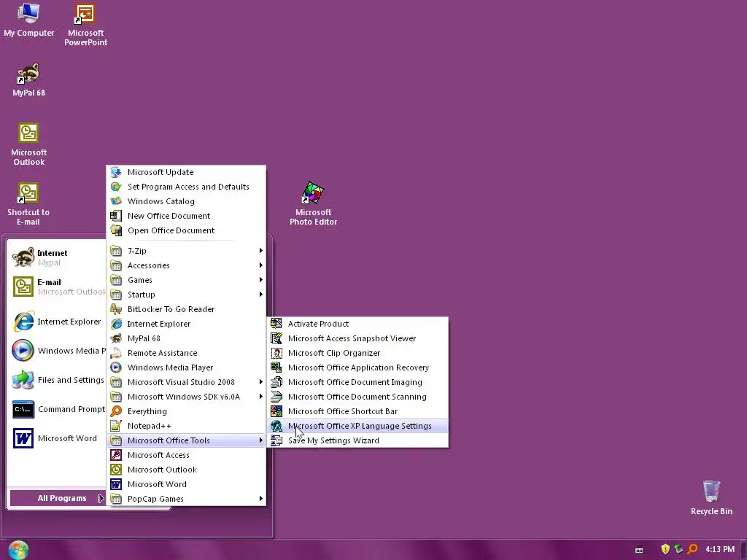The width and height of the screenshot is (747, 560).
Task: Expand the Games submenu
Action: 186,280
